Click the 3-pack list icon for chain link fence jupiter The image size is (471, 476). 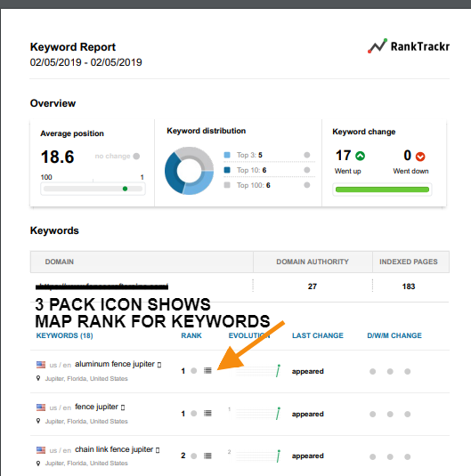[x=207, y=456]
